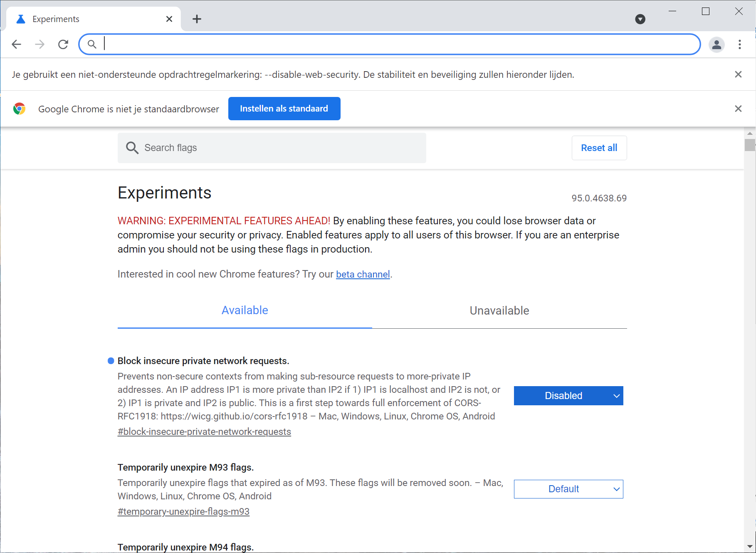756x553 pixels.
Task: Open the beta channel link
Action: pos(363,275)
